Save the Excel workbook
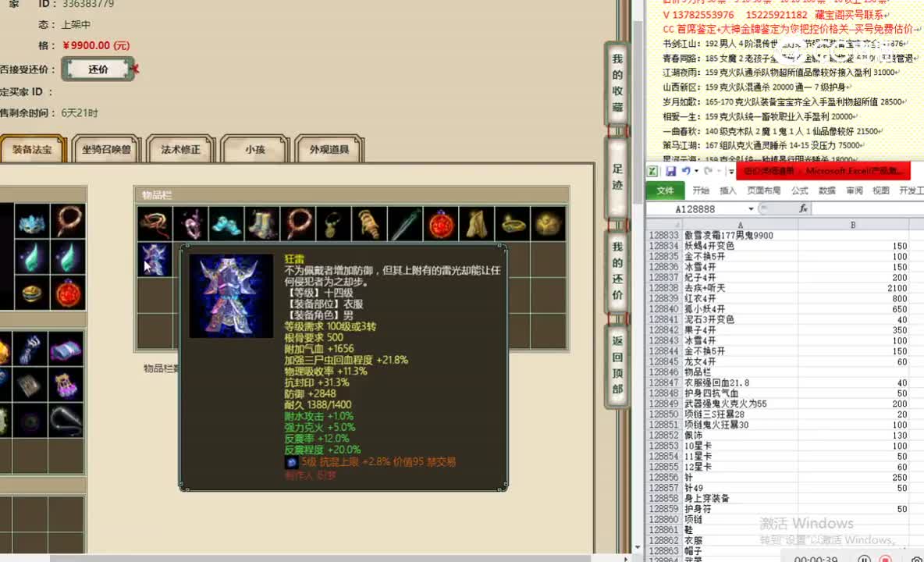 tap(670, 171)
